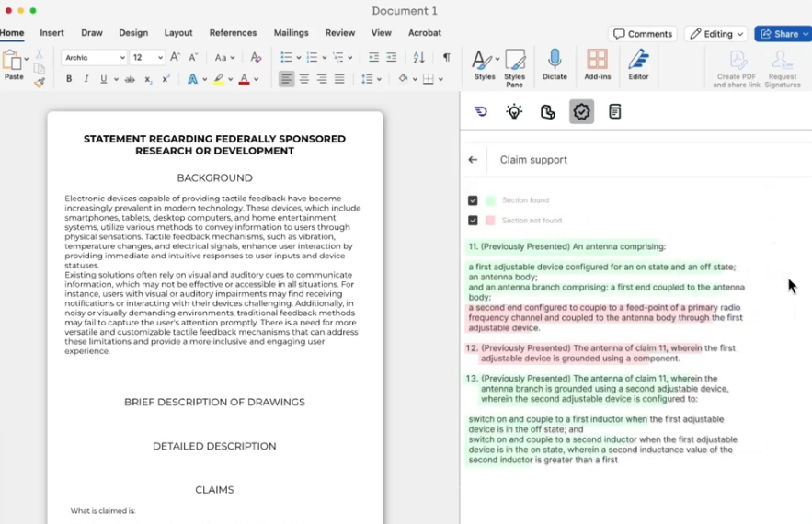The image size is (812, 524).
Task: Open the font name dropdown
Action: tap(95, 57)
